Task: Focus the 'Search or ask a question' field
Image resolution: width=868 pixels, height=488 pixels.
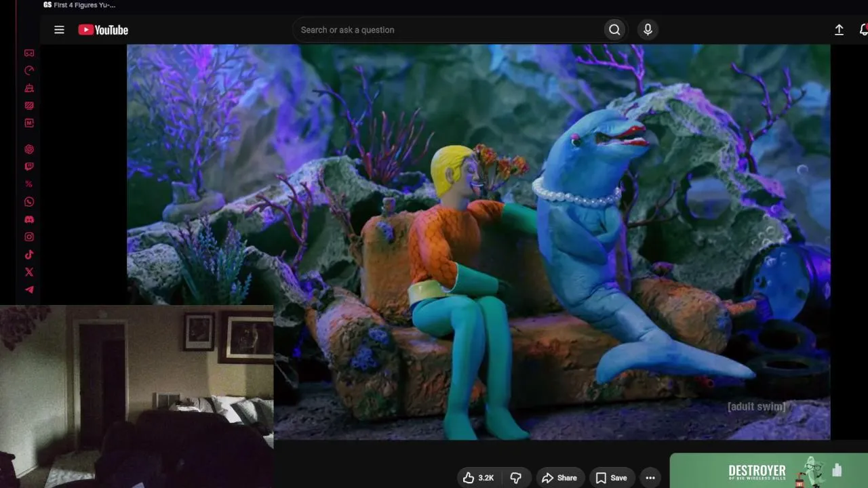Action: 448,30
